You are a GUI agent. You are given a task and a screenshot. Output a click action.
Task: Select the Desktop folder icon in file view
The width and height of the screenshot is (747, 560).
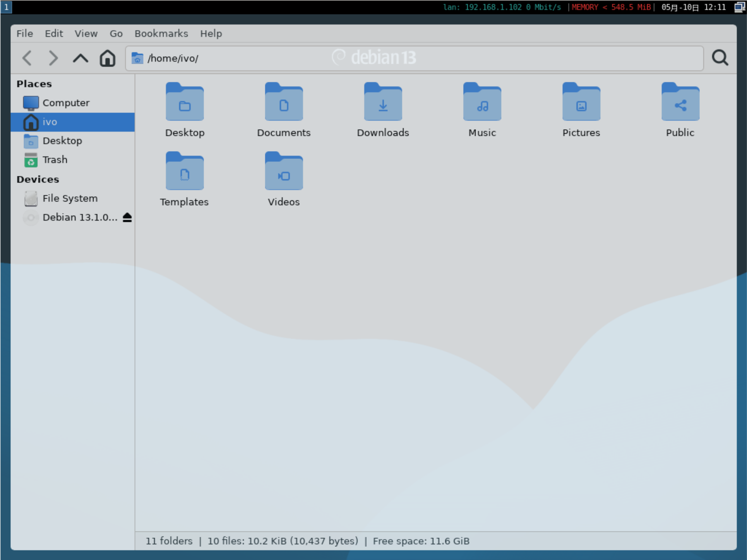pyautogui.click(x=185, y=102)
